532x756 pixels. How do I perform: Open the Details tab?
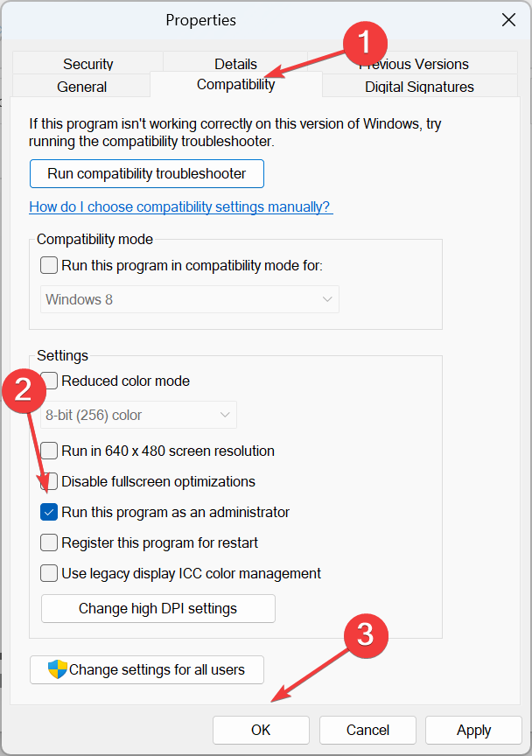235,63
